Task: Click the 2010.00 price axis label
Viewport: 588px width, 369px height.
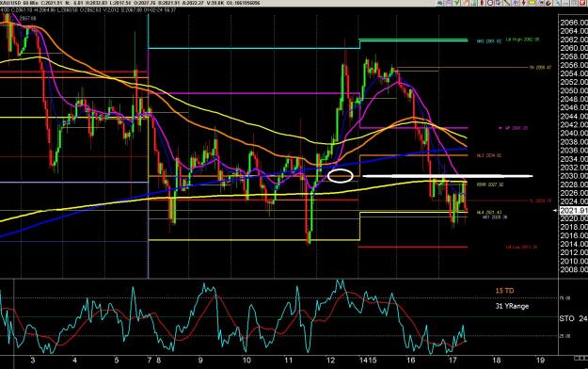Action: pyautogui.click(x=574, y=261)
